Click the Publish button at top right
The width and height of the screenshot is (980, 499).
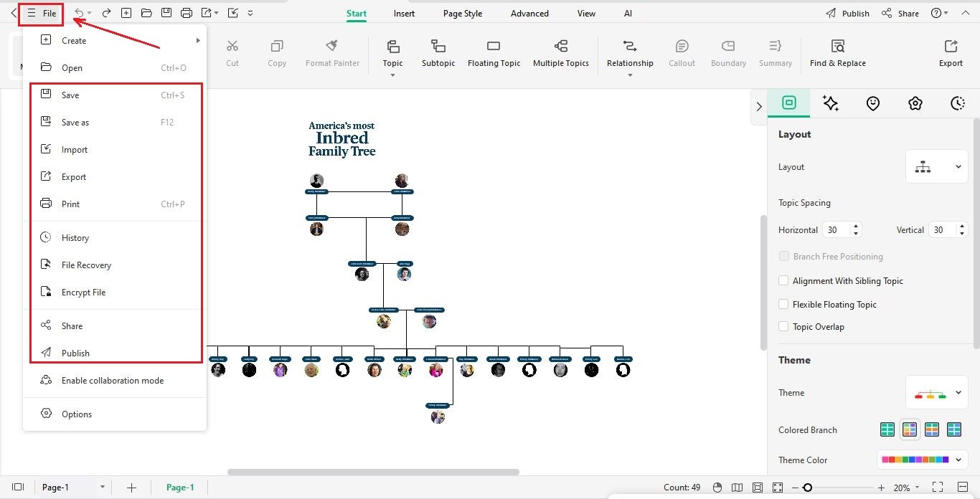coord(847,14)
